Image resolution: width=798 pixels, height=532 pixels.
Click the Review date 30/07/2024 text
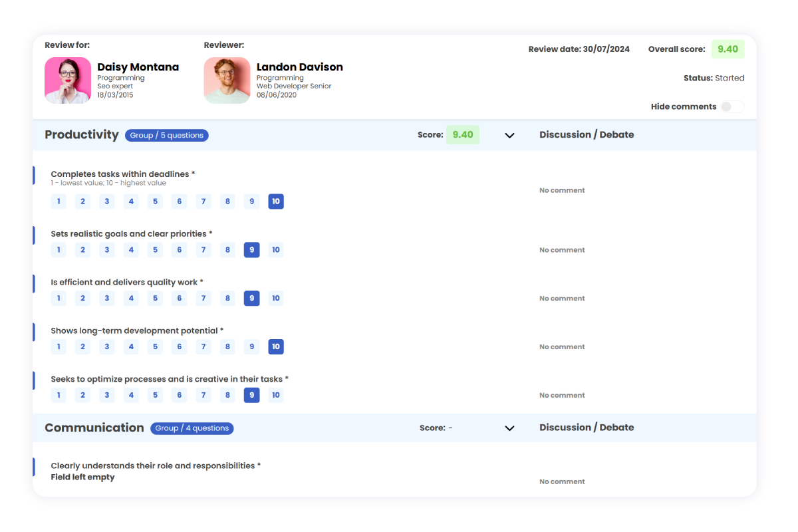[579, 49]
